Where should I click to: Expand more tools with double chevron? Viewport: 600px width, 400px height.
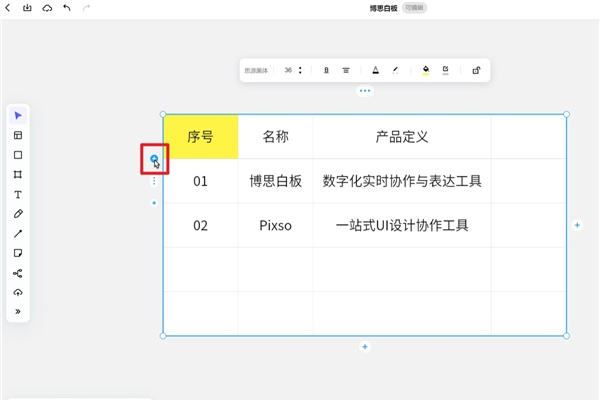[18, 312]
